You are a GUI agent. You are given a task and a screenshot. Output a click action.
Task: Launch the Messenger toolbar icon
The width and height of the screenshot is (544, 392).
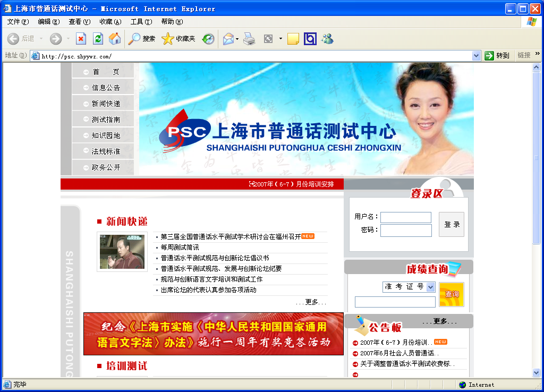327,39
